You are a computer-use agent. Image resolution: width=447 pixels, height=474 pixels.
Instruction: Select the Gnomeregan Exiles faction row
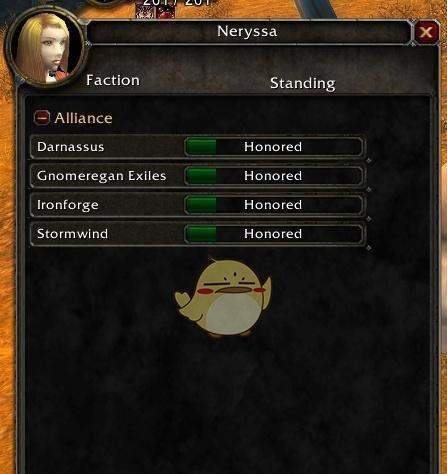(198, 176)
